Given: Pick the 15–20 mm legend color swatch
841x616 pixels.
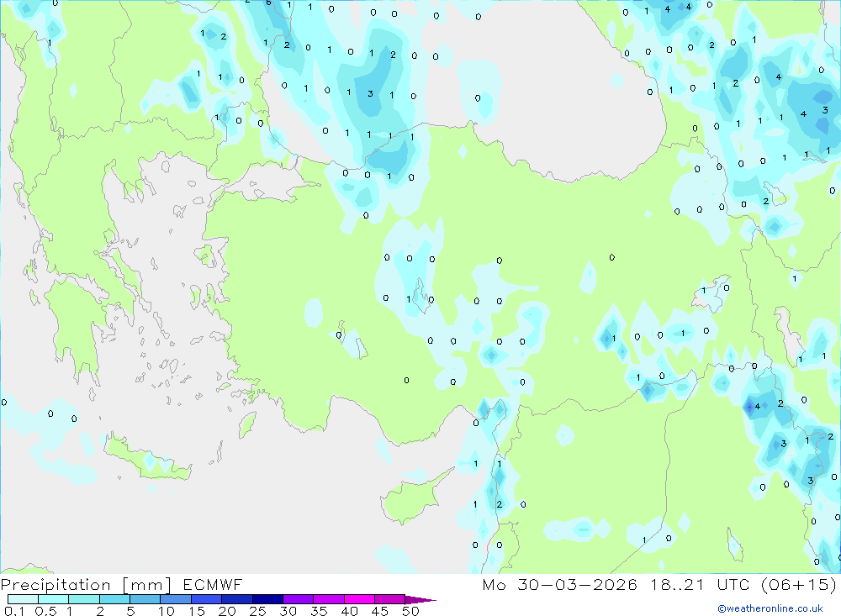Looking at the screenshot, I should tap(207, 599).
